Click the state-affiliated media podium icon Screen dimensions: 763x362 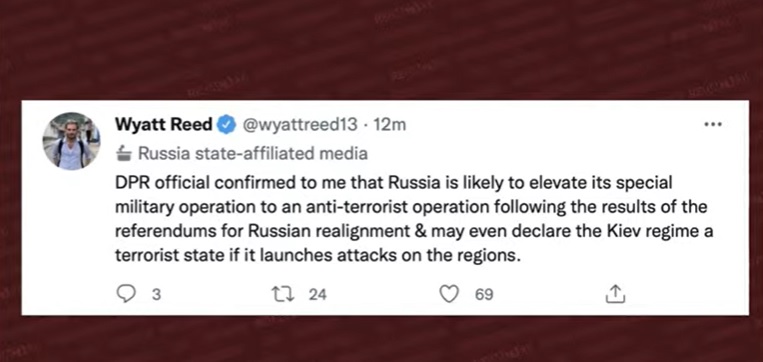[124, 154]
